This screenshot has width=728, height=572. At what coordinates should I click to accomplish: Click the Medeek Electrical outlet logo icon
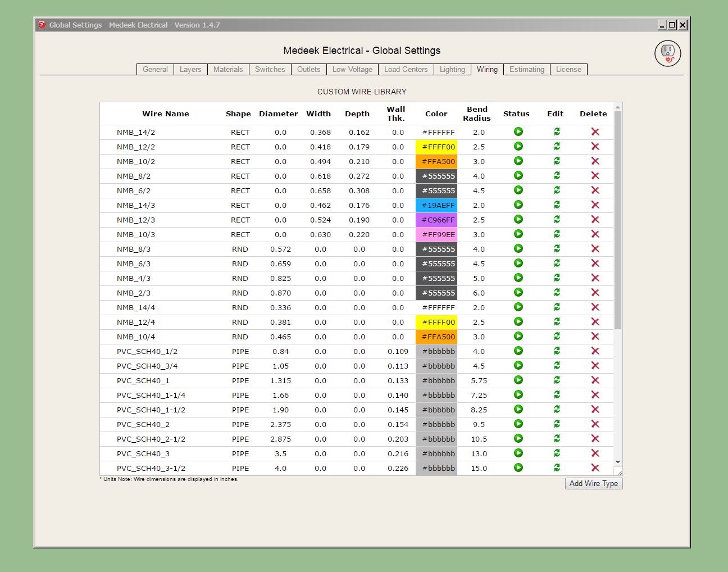668,54
